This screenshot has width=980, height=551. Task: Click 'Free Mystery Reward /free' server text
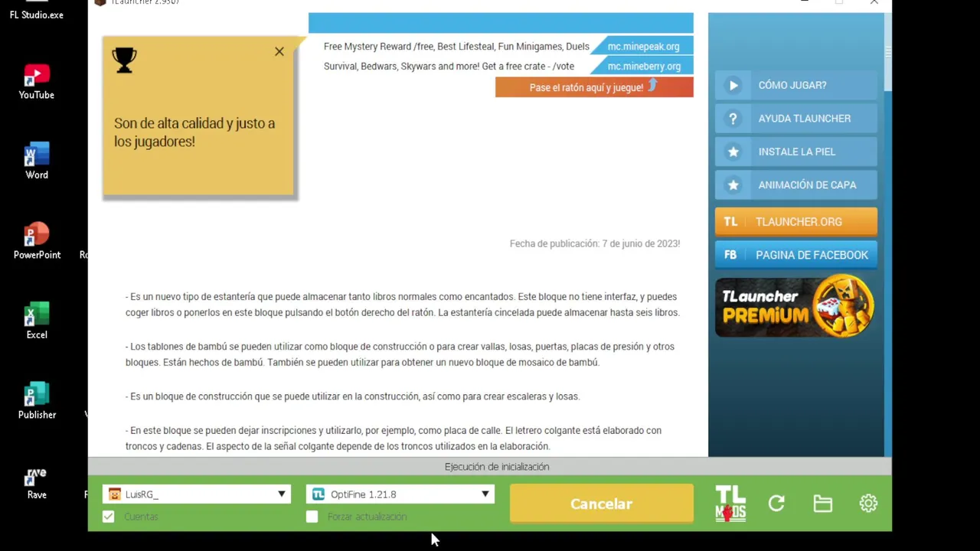tap(456, 47)
